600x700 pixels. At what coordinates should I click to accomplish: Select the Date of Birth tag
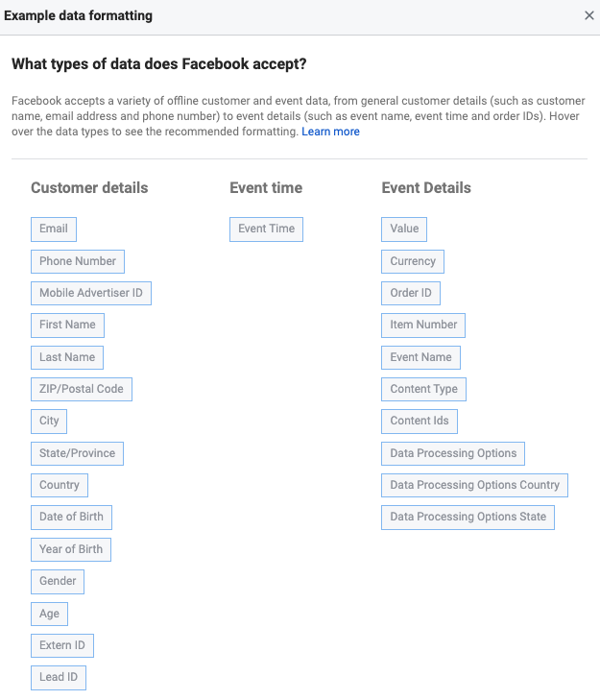pos(71,517)
